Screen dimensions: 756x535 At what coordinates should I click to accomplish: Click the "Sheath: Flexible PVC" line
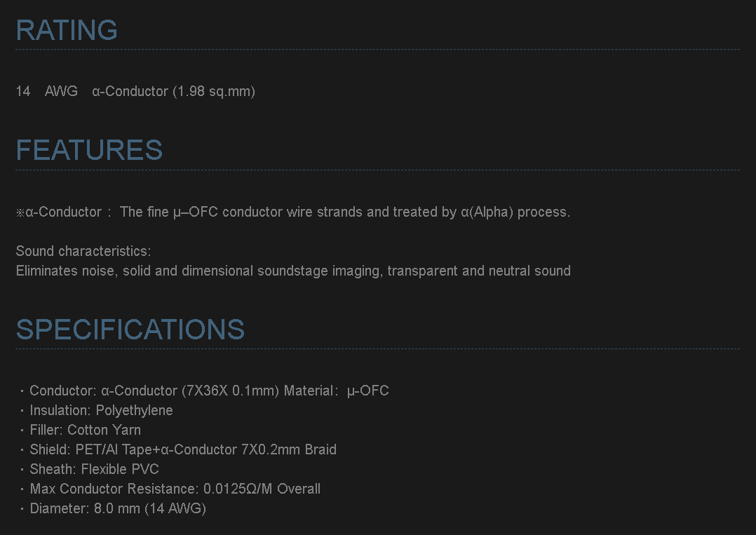tap(94, 469)
